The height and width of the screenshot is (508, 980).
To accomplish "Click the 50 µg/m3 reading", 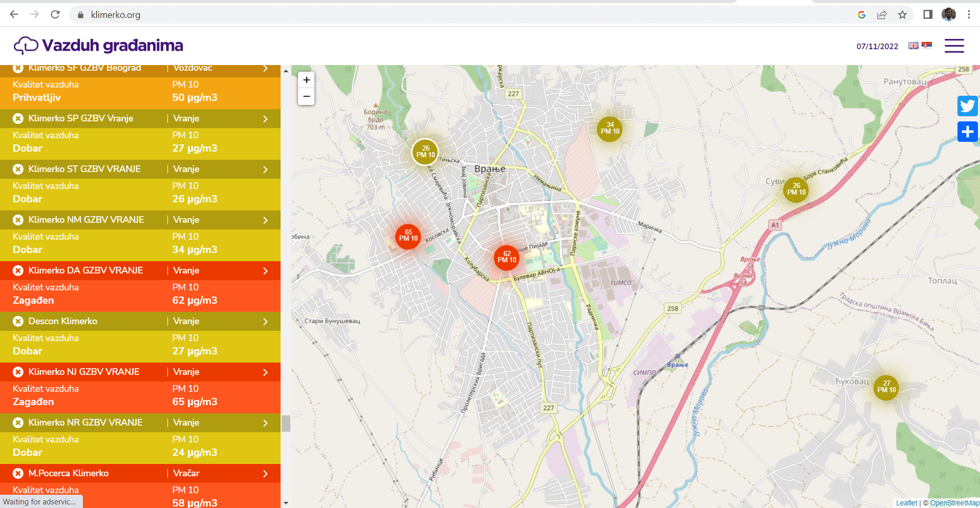I will coord(195,98).
